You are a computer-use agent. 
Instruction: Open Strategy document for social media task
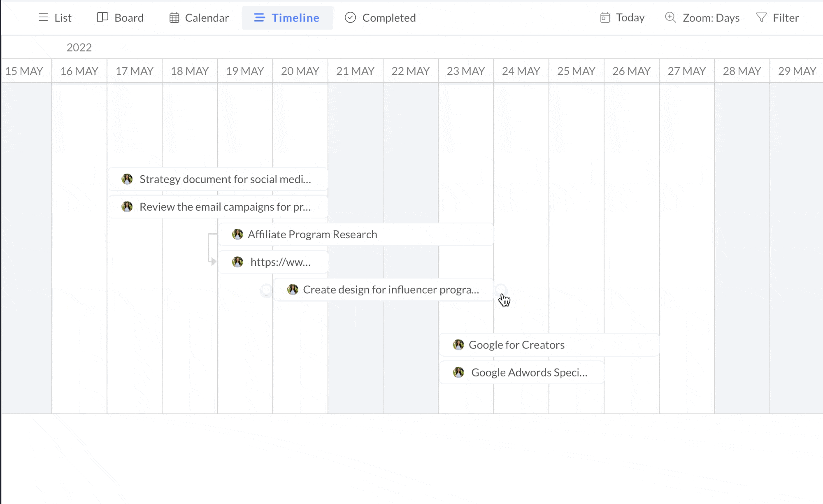[225, 179]
